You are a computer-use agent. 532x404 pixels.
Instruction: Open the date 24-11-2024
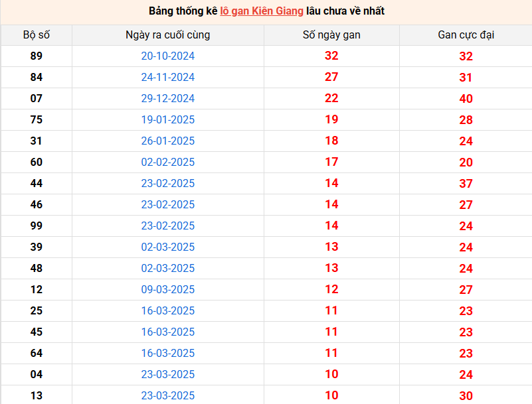pyautogui.click(x=168, y=77)
